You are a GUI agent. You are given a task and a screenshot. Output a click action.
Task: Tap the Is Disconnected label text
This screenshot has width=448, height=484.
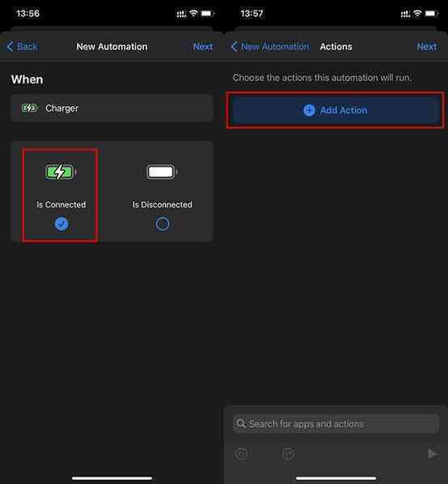click(x=163, y=204)
